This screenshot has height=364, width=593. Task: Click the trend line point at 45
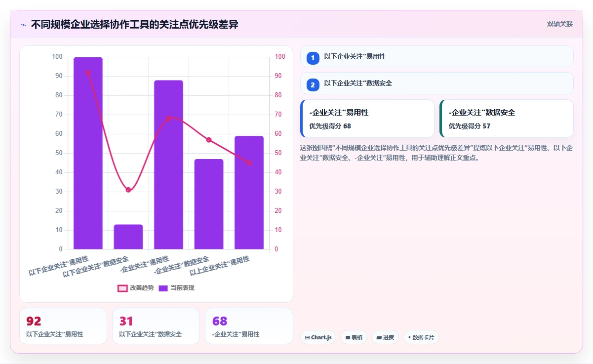tap(249, 163)
